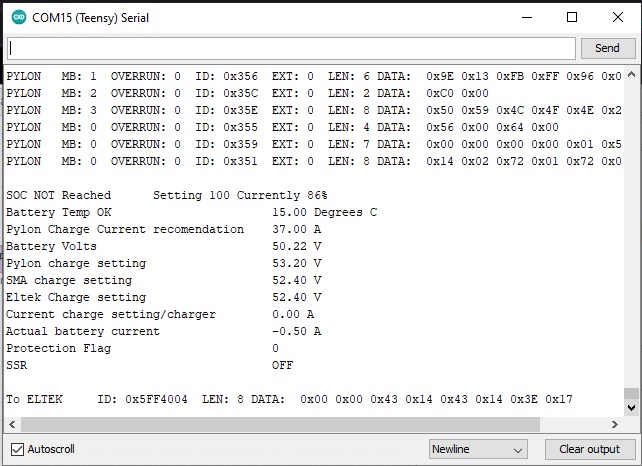Image resolution: width=642 pixels, height=466 pixels.
Task: Click the Clear output button
Action: 589,449
